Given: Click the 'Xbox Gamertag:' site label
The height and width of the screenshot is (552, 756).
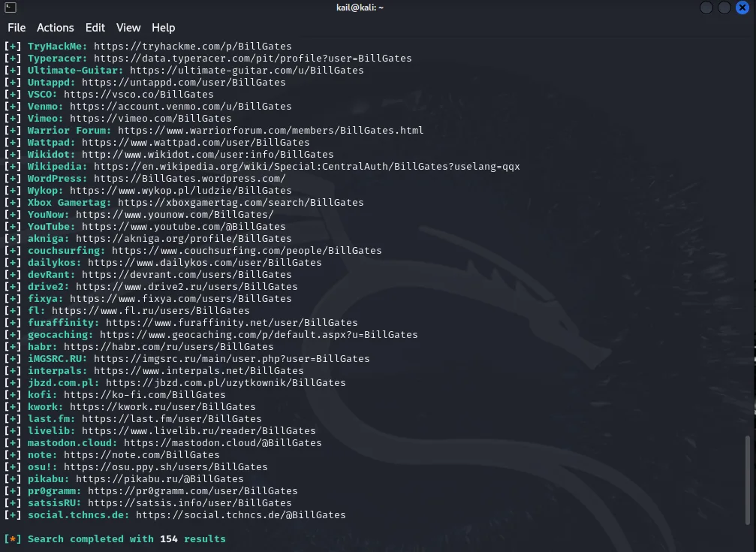Looking at the screenshot, I should tap(69, 203).
